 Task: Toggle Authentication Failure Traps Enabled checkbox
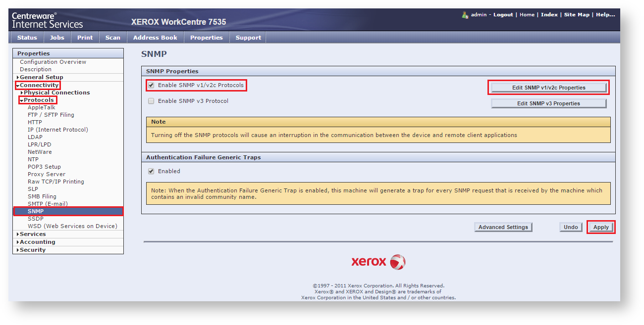click(151, 171)
